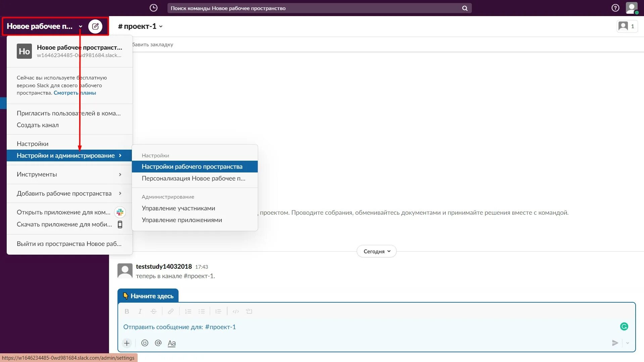Viewport: 644px width, 362px height.
Task: Mention someone with the @ icon
Action: pos(158,343)
